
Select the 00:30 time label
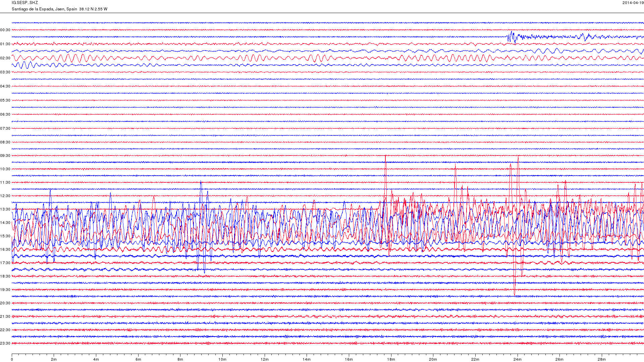(x=5, y=30)
